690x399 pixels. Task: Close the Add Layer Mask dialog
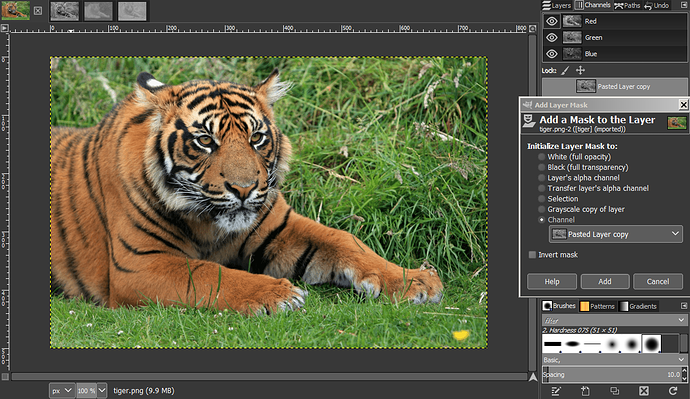[683, 105]
